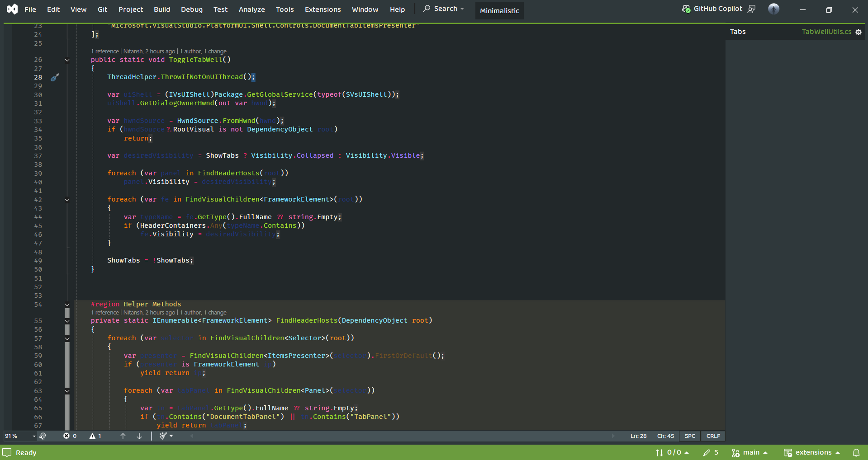This screenshot has width=868, height=460.
Task: Open the Git menu
Action: point(103,9)
